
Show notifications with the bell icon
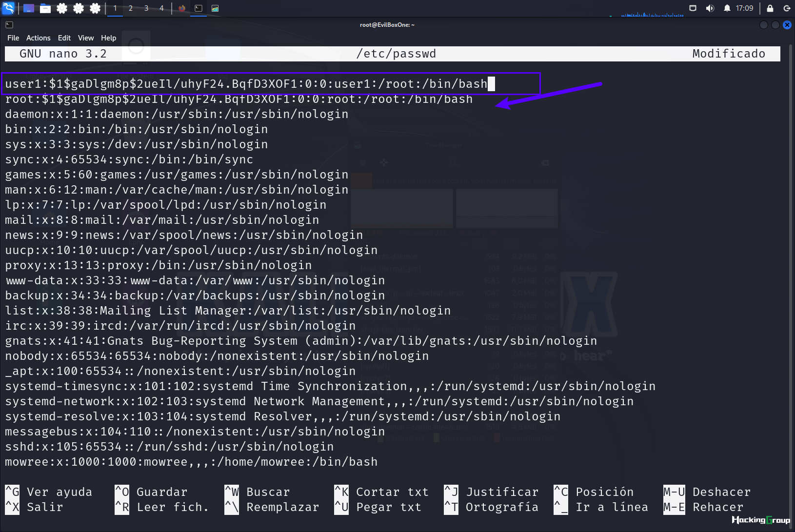(727, 8)
